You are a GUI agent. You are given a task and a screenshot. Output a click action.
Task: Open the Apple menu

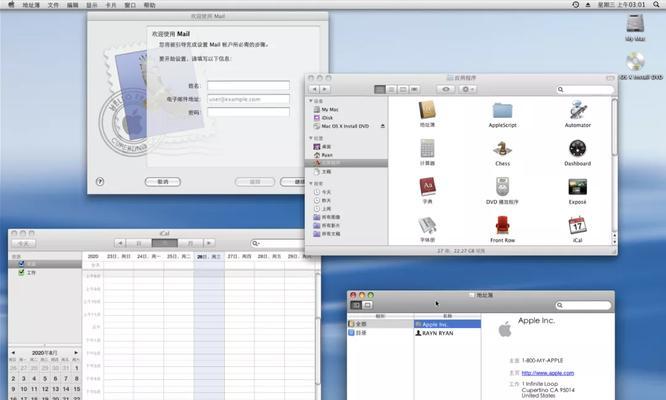[x=11, y=5]
